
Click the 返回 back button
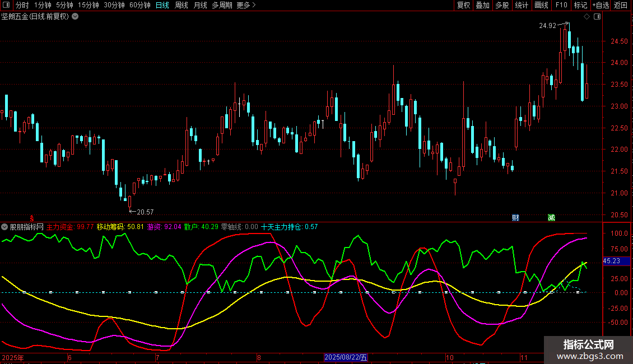(621, 5)
